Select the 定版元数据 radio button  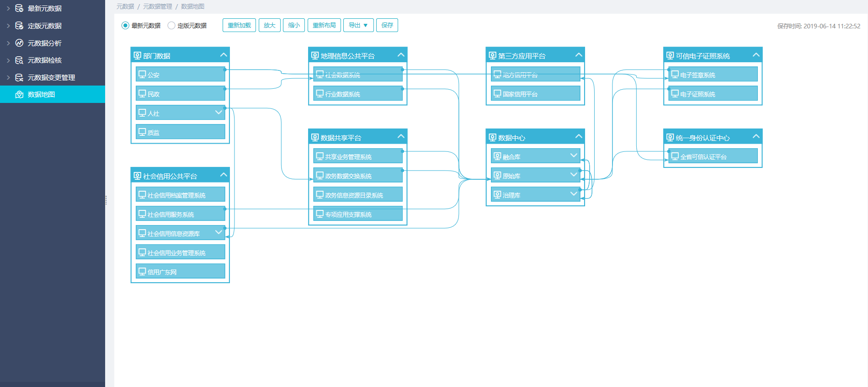(171, 26)
